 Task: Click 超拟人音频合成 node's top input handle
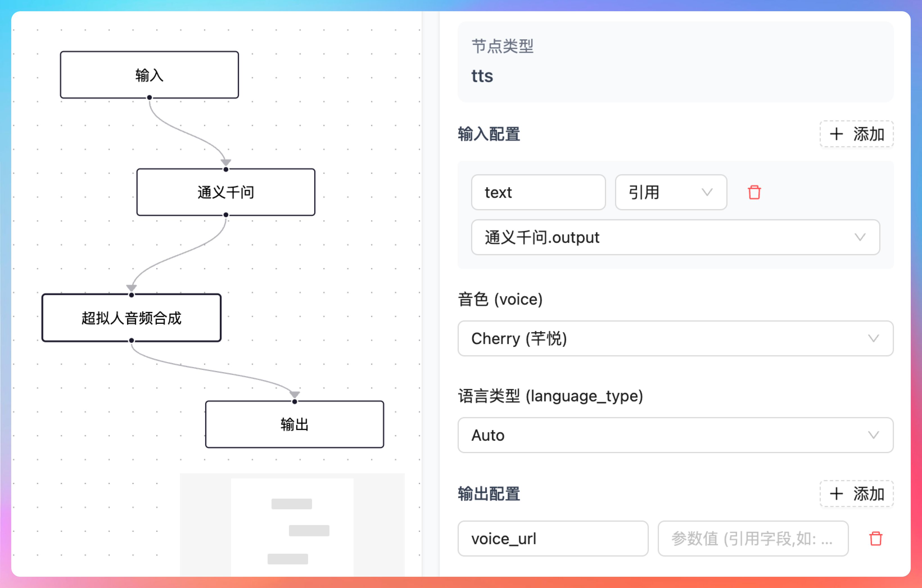coord(131,295)
